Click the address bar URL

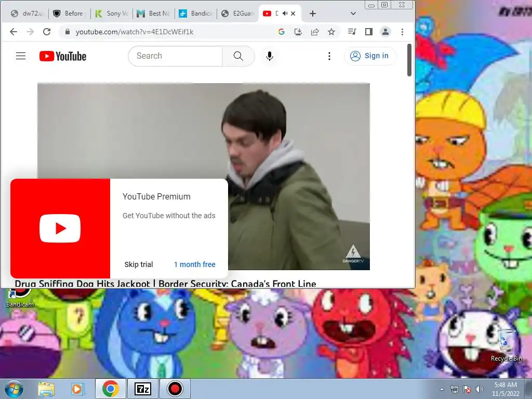click(135, 32)
